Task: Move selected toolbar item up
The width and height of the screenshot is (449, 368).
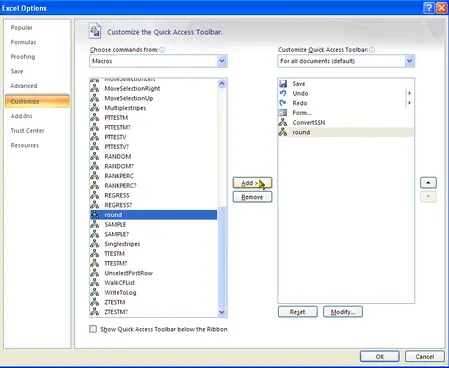Action: click(x=428, y=183)
